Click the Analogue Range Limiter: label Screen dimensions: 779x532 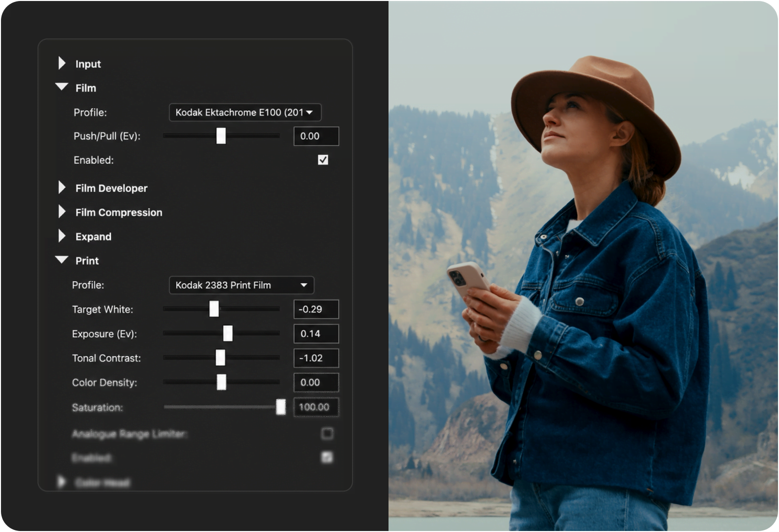(x=130, y=434)
